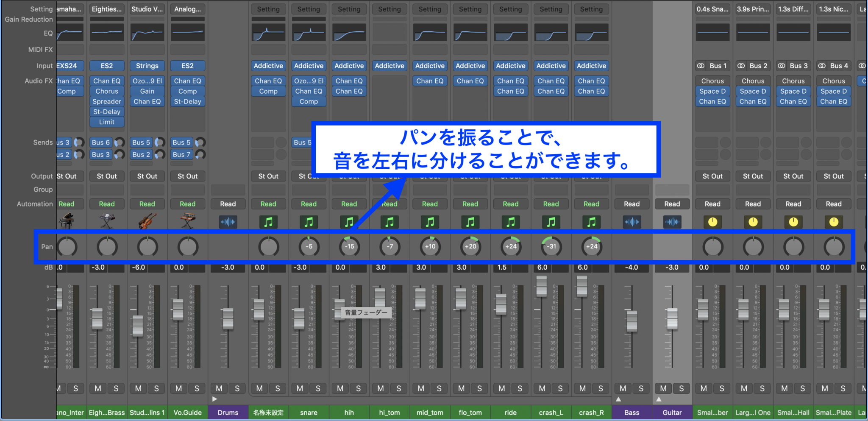Select the violin icon above the Strings channel
This screenshot has width=868, height=421.
pos(147,221)
